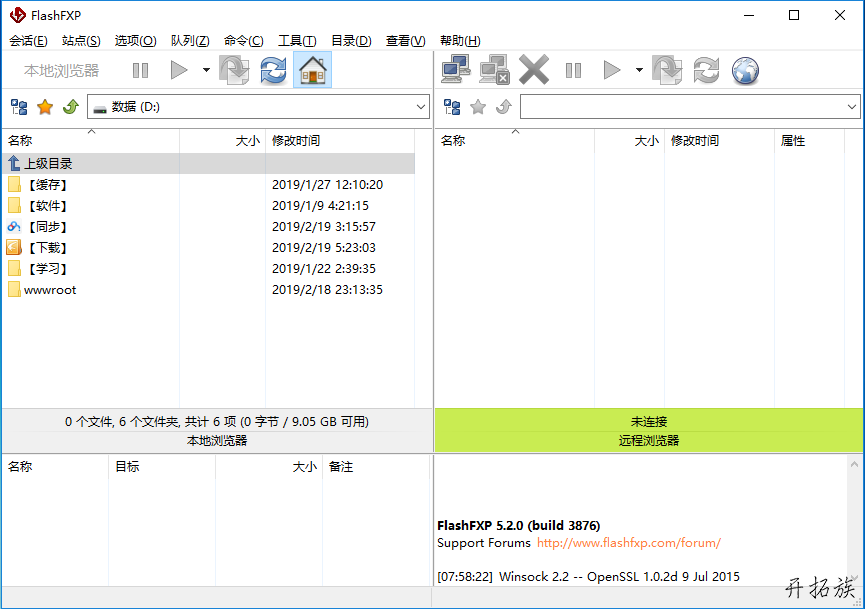Open the 队列(Z) menu
The image size is (865, 609).
point(190,41)
